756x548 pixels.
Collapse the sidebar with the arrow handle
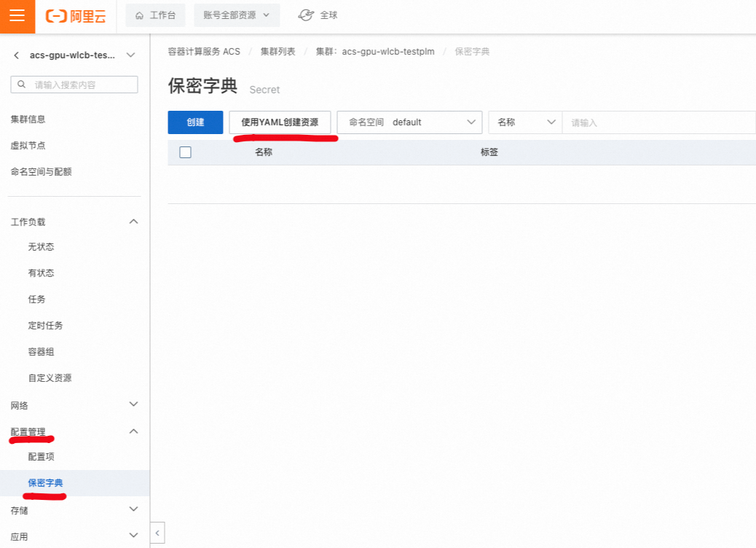[157, 533]
